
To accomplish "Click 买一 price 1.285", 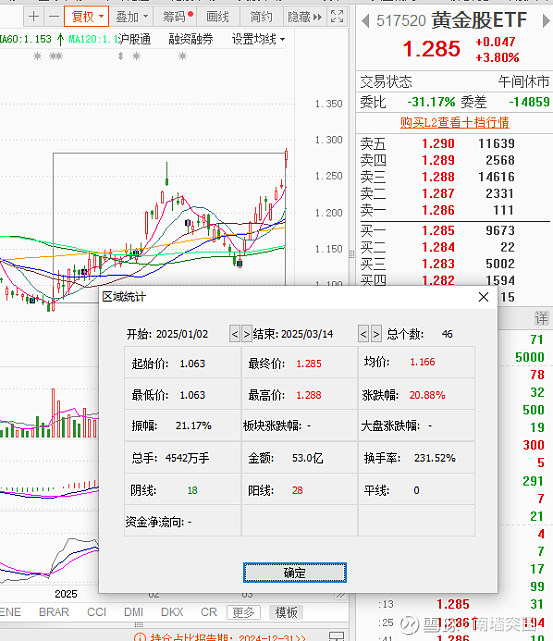I will (438, 231).
